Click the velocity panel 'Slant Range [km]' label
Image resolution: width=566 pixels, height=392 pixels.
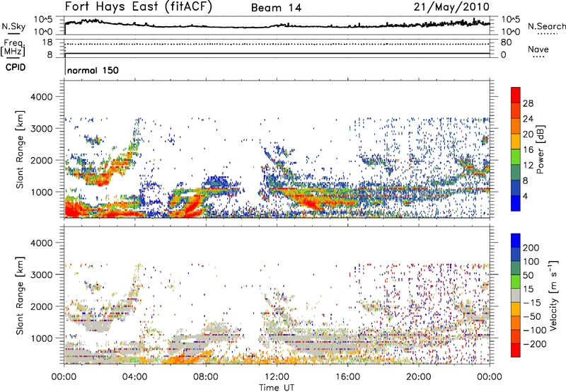coord(20,296)
